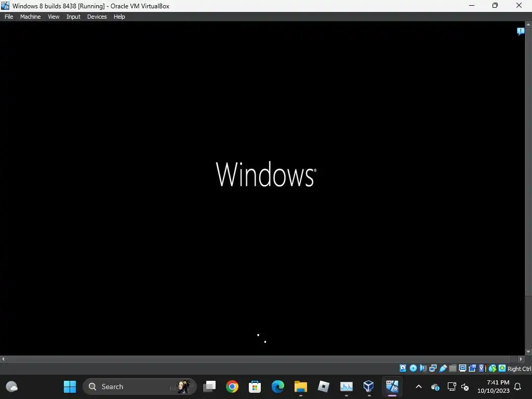Click the USB devices status icon
This screenshot has width=532, height=399.
(443, 368)
